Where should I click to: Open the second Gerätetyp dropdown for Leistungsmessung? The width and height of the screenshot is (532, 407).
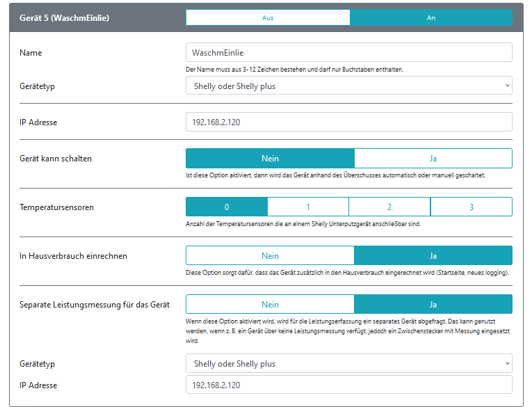349,363
